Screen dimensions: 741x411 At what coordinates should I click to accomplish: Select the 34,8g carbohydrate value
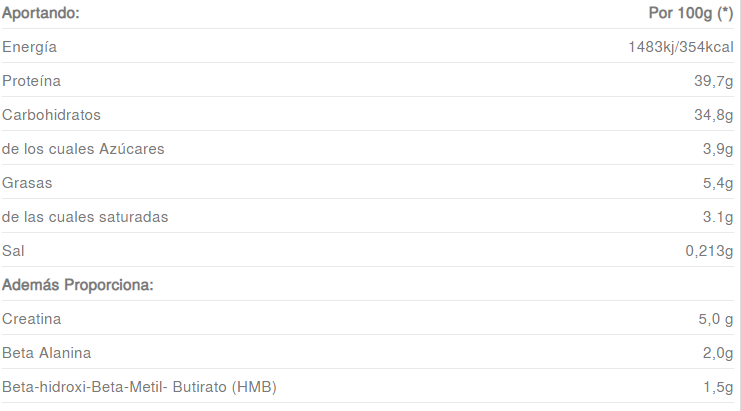tap(714, 115)
